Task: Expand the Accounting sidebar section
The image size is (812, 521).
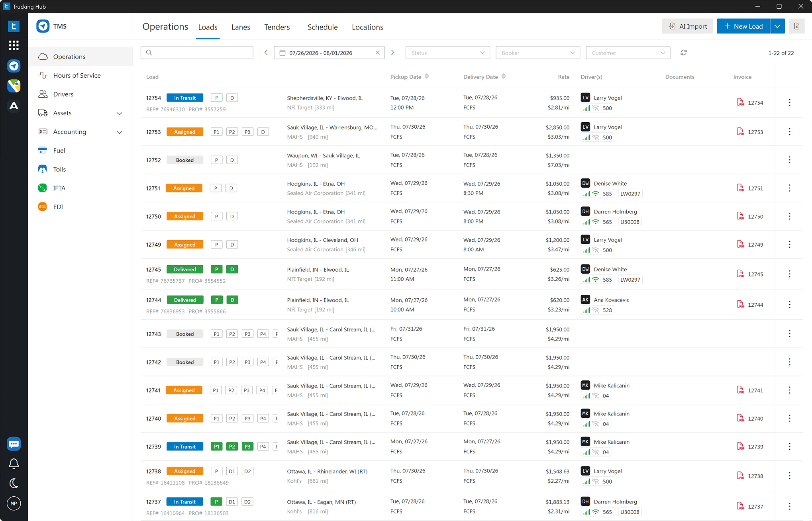Action: click(120, 132)
